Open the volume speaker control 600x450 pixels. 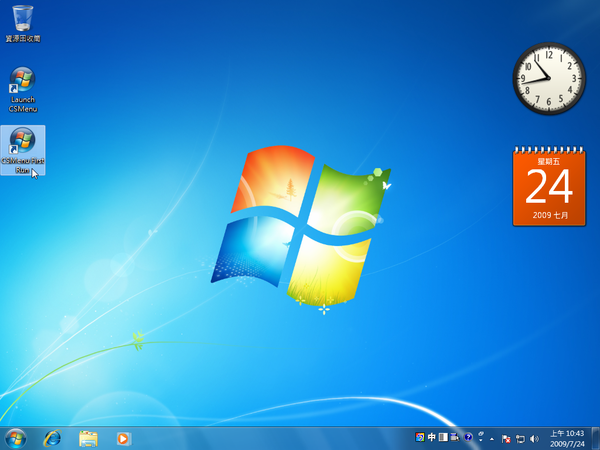coord(535,439)
